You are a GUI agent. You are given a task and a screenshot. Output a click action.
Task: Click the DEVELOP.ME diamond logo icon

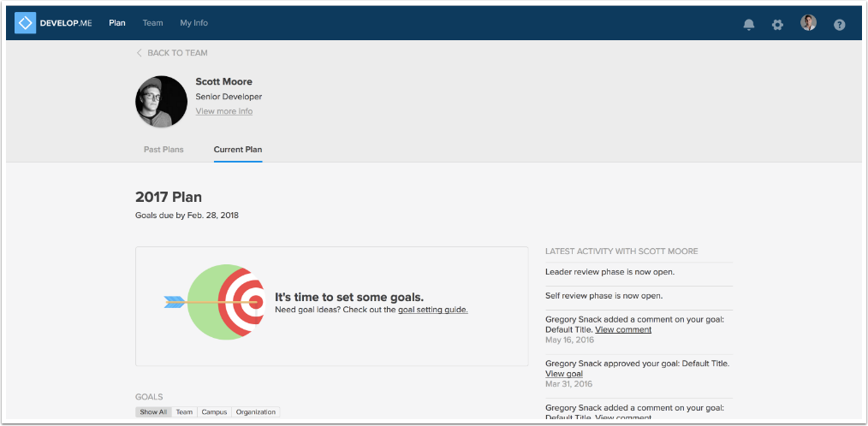pyautogui.click(x=25, y=23)
